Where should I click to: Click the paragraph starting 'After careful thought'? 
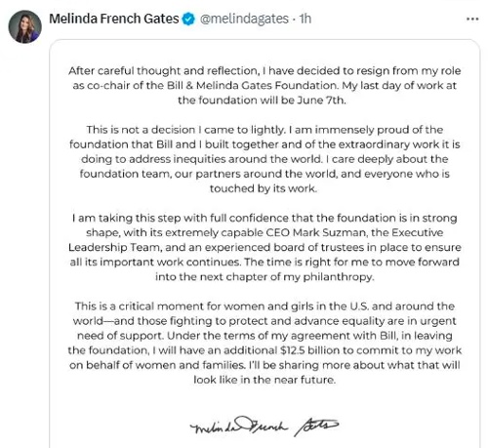[264, 85]
